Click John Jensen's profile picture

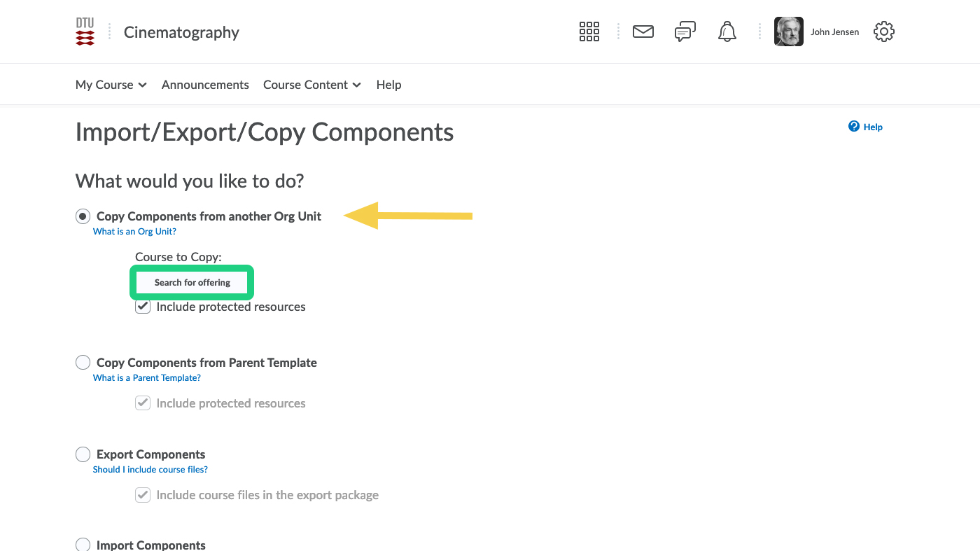[788, 32]
